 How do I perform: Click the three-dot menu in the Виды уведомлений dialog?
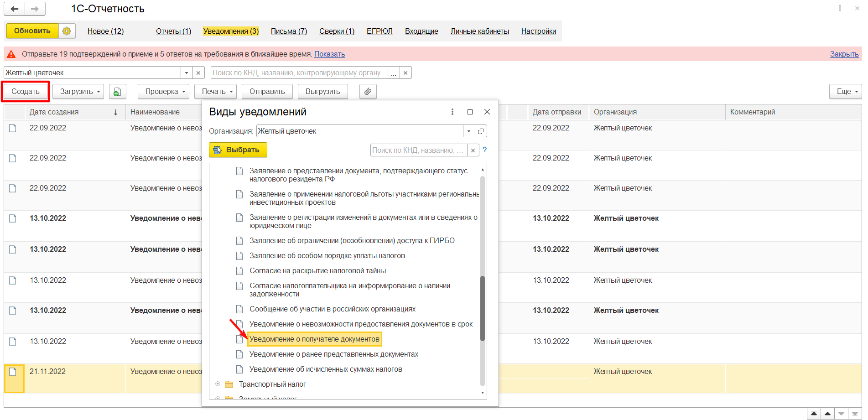click(x=452, y=112)
